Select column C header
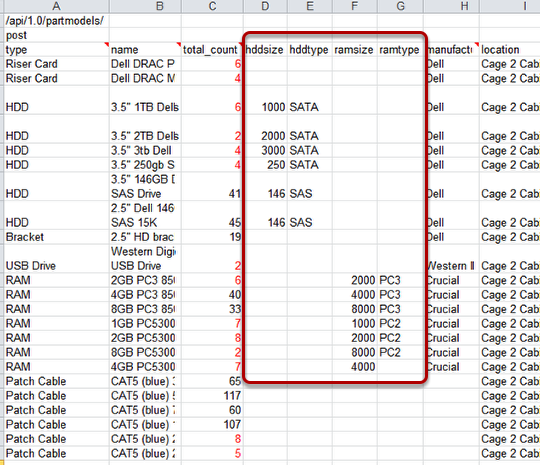The image size is (540, 465). [x=212, y=6]
